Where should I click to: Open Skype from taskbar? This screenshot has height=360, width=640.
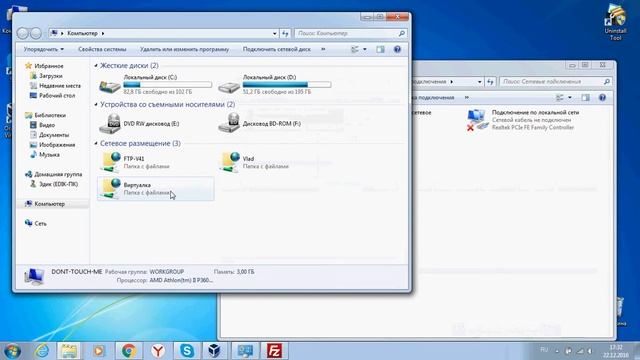coord(187,351)
